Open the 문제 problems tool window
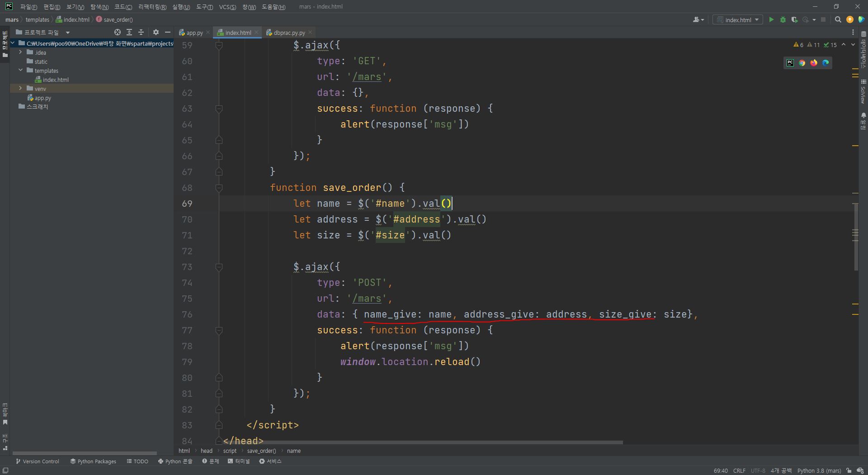 click(211, 461)
